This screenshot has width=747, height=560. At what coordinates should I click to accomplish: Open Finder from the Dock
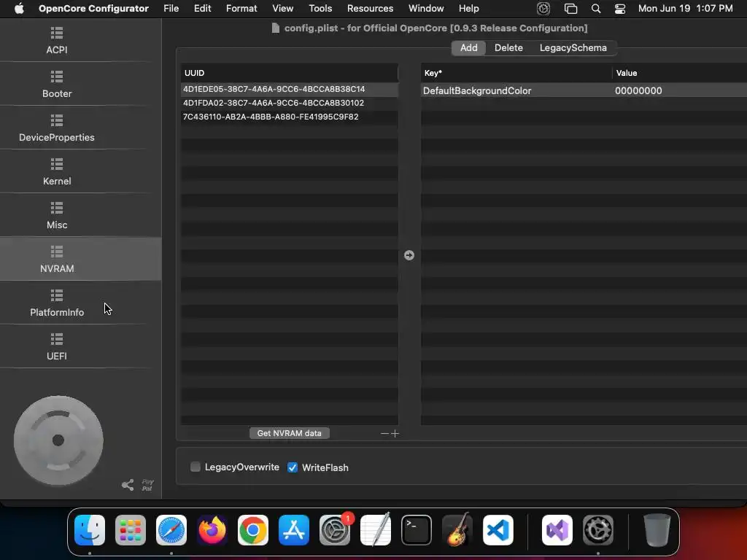[90, 530]
